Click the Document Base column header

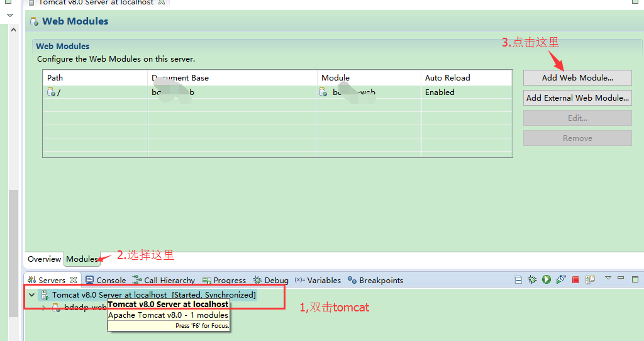click(x=233, y=77)
